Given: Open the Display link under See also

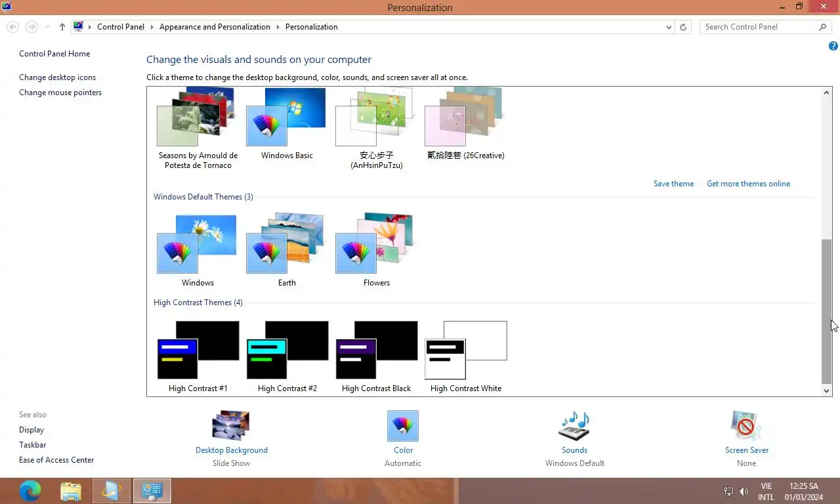Looking at the screenshot, I should tap(31, 430).
